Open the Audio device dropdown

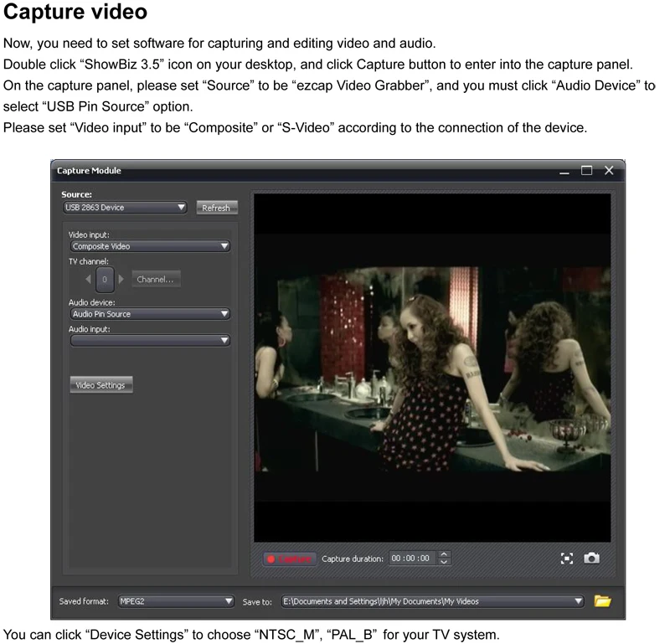coord(149,314)
